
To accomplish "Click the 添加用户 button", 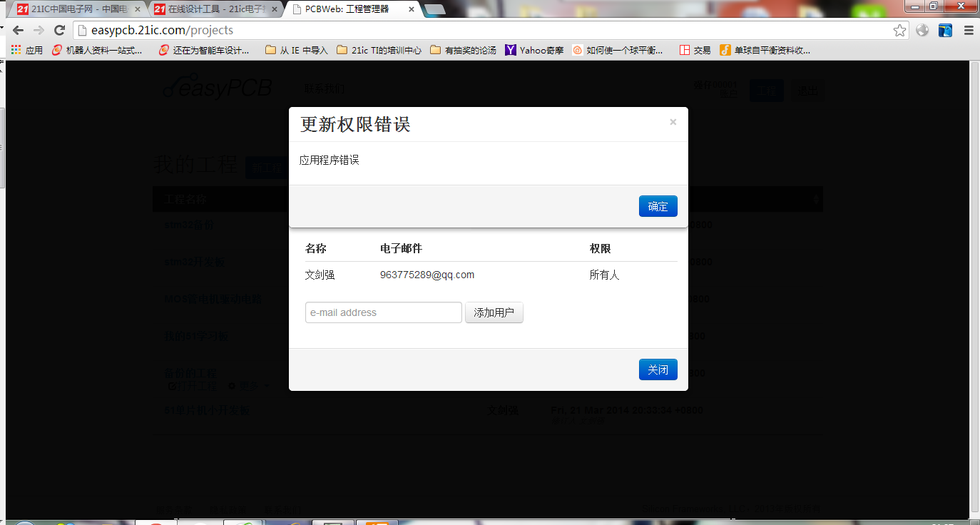I will pos(494,312).
